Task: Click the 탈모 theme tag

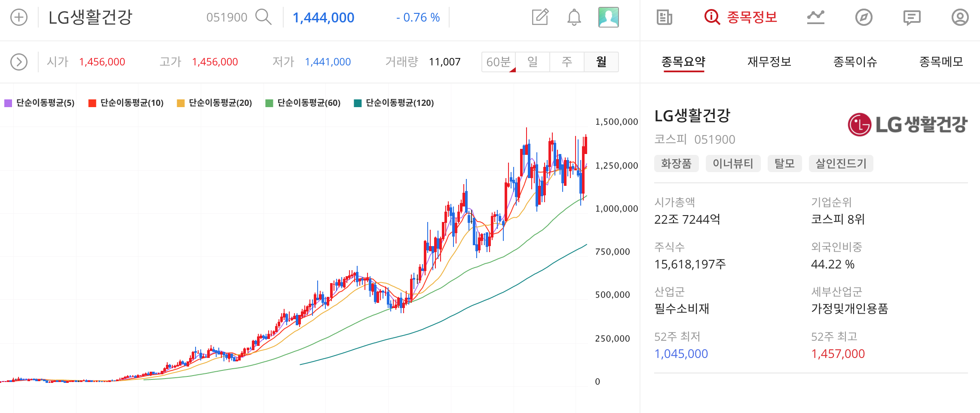Action: point(785,163)
